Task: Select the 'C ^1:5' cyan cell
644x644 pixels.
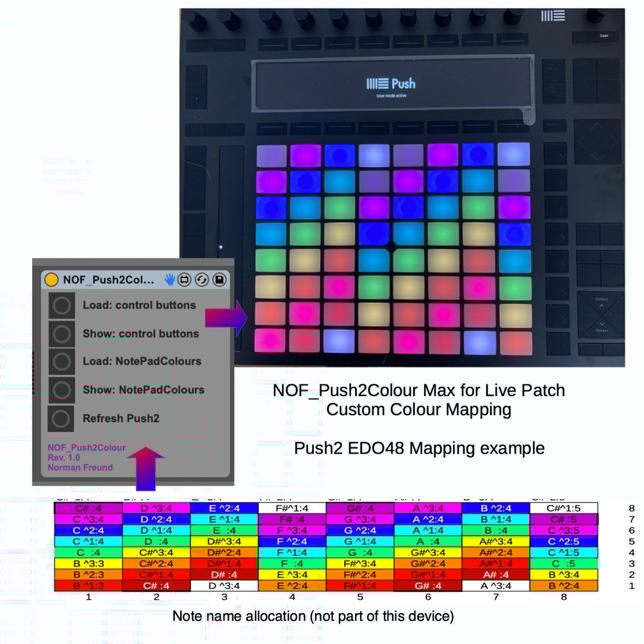Action: [564, 552]
